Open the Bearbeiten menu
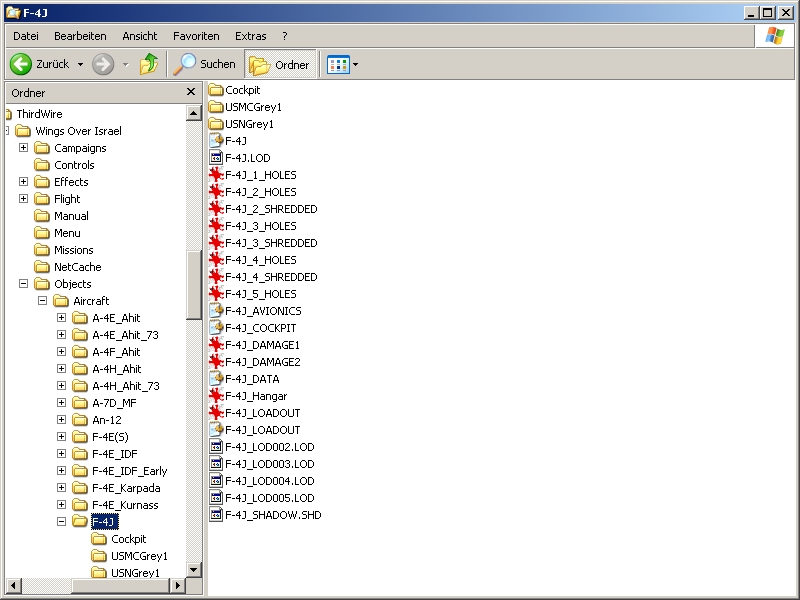Image resolution: width=800 pixels, height=600 pixels. click(80, 36)
